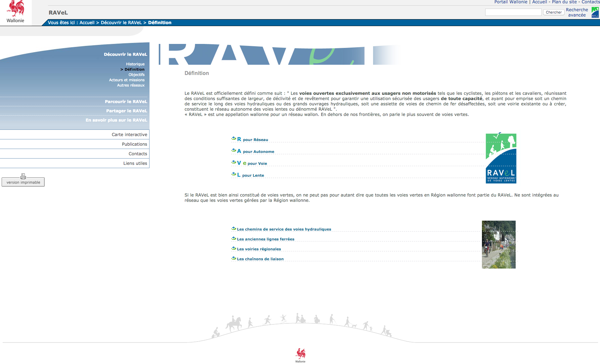600x364 pixels.
Task: Click the version imprimable button
Action: [x=23, y=182]
